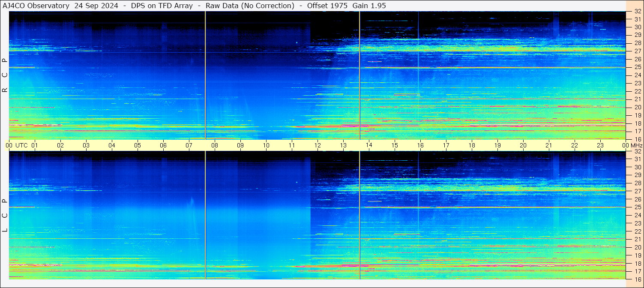Select the 08 hour mark on time axis
Image resolution: width=644 pixels, height=288 pixels.
click(215, 145)
